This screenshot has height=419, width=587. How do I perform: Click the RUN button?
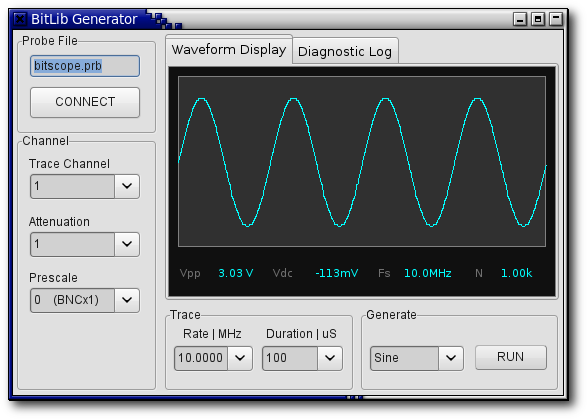511,357
